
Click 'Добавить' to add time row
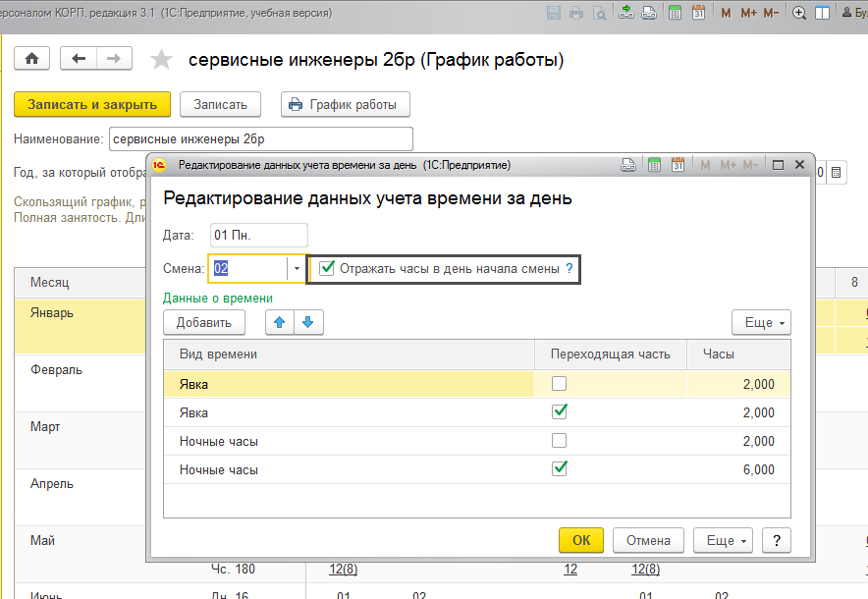click(203, 322)
